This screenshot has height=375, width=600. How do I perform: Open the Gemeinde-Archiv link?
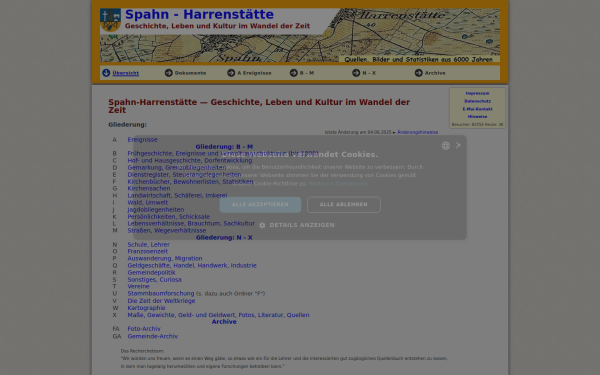152,336
